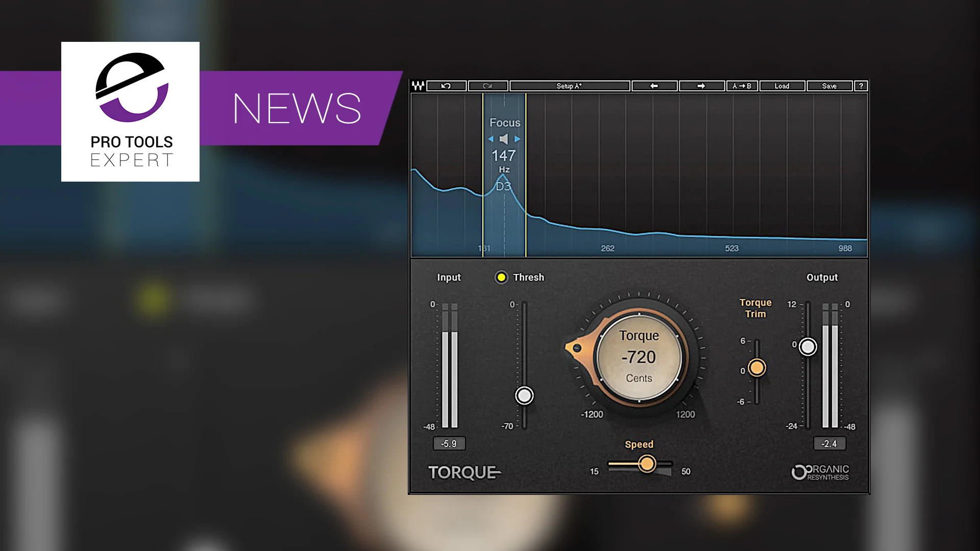Click the Undo arrow icon
The width and height of the screenshot is (980, 551).
(x=445, y=86)
